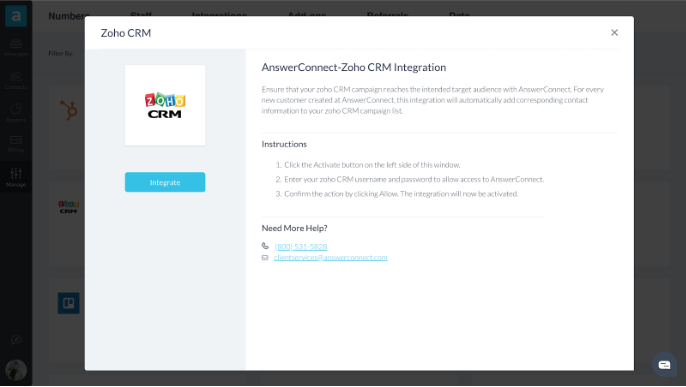Open the Reports sidebar section
This screenshot has width=686, height=387.
(x=16, y=113)
